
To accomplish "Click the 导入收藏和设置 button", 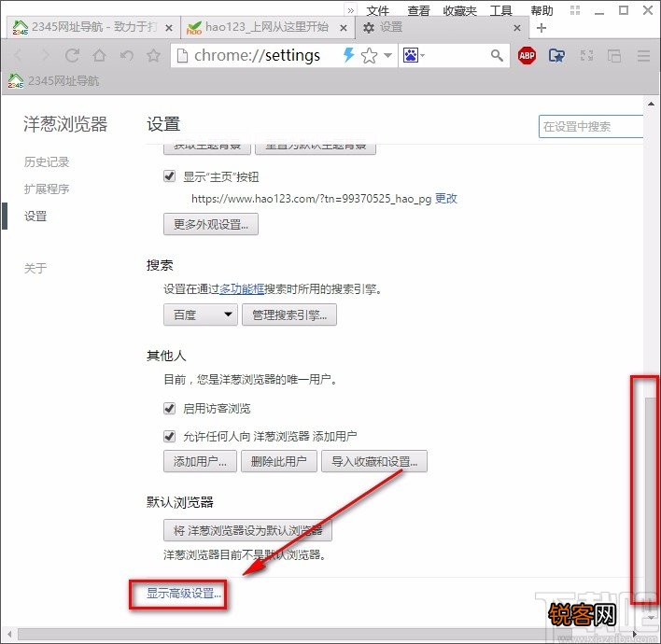I will pos(374,461).
